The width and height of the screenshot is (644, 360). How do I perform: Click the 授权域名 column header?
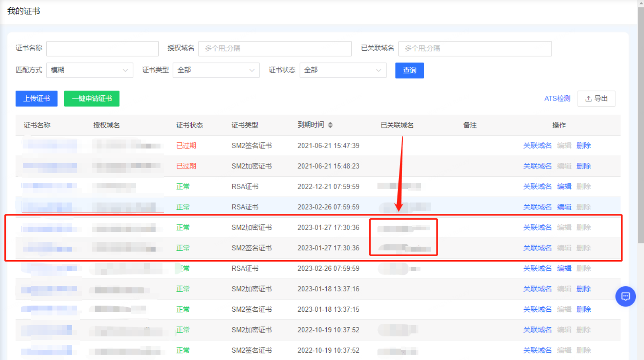tap(106, 125)
